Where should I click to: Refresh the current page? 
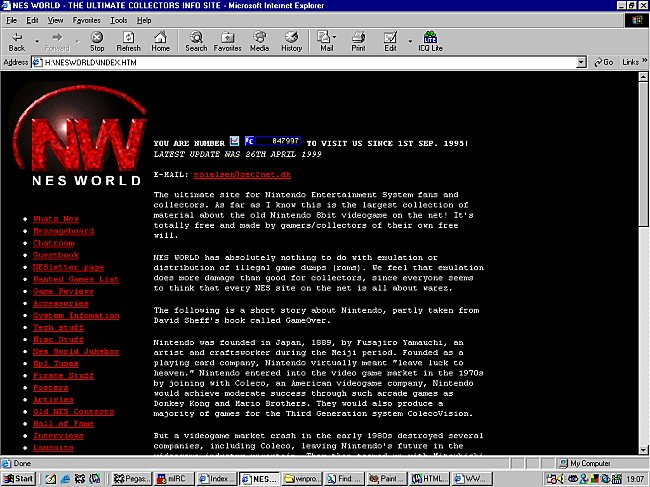[128, 40]
